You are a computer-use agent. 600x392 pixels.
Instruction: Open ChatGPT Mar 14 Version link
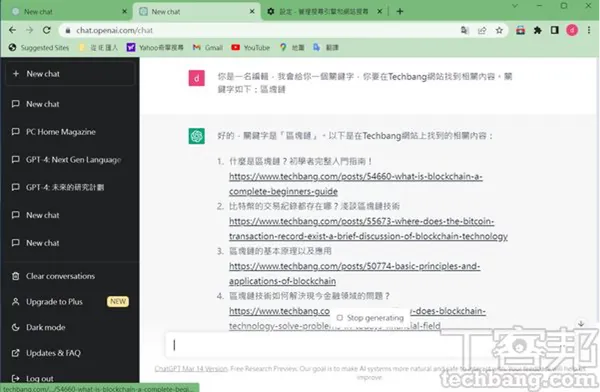191,369
